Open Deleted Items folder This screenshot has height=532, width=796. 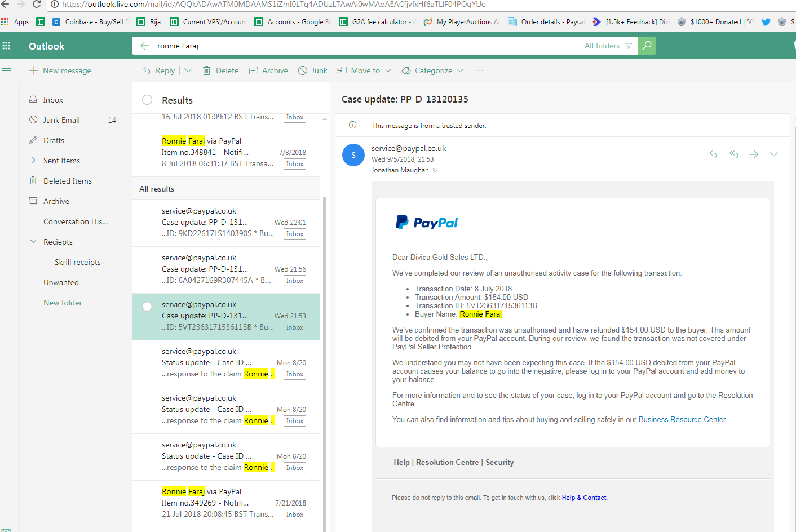click(67, 181)
